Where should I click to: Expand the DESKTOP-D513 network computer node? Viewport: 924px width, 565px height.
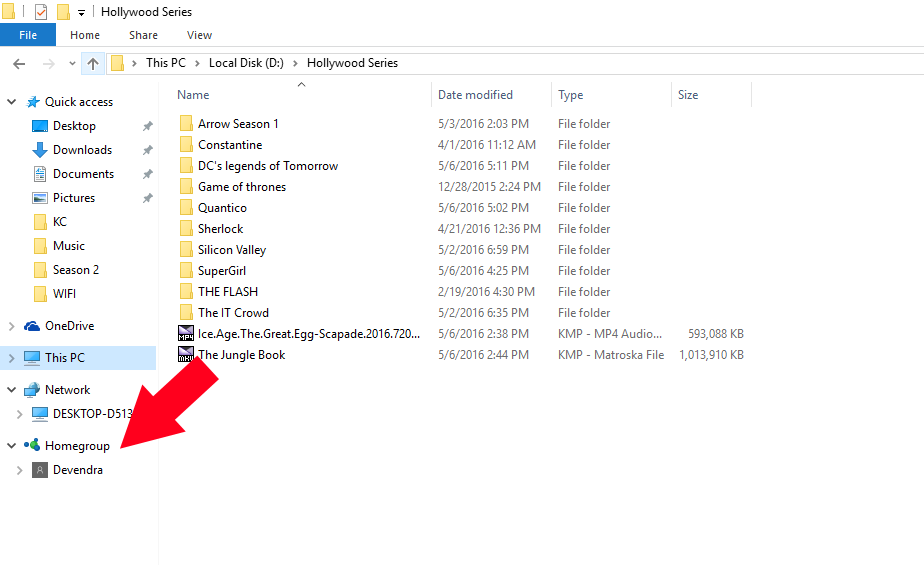pos(19,414)
